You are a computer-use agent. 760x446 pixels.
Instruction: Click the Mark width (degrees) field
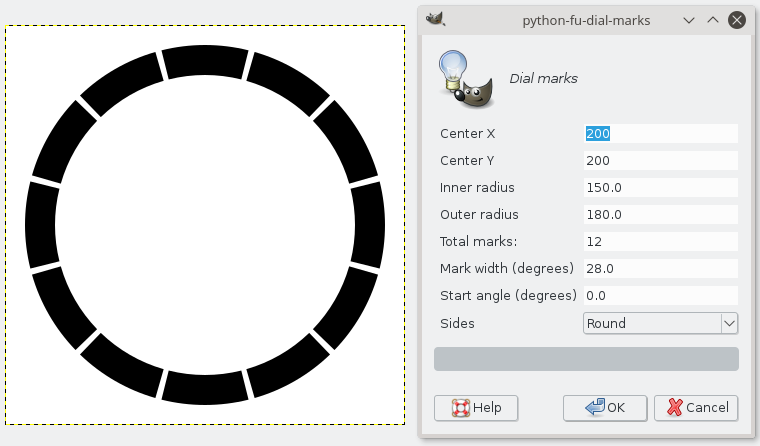pyautogui.click(x=661, y=269)
